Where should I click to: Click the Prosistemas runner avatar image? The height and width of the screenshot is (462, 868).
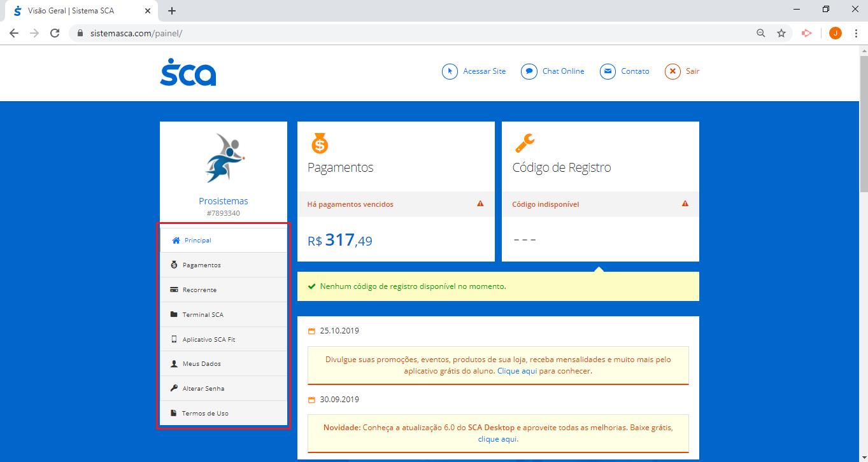pyautogui.click(x=224, y=158)
